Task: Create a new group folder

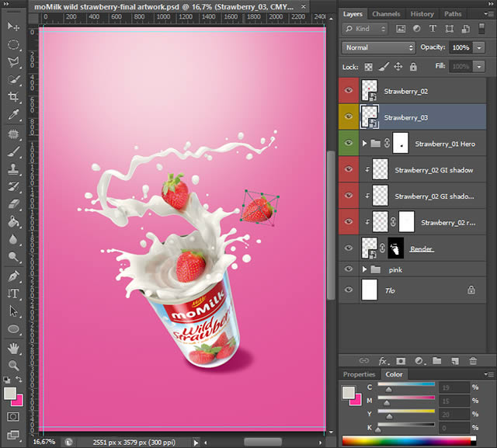Action: pos(436,360)
